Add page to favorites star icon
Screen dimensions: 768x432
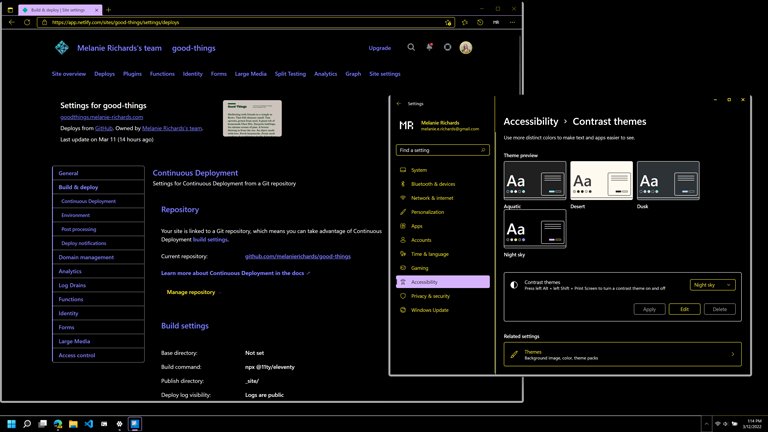[x=448, y=22]
